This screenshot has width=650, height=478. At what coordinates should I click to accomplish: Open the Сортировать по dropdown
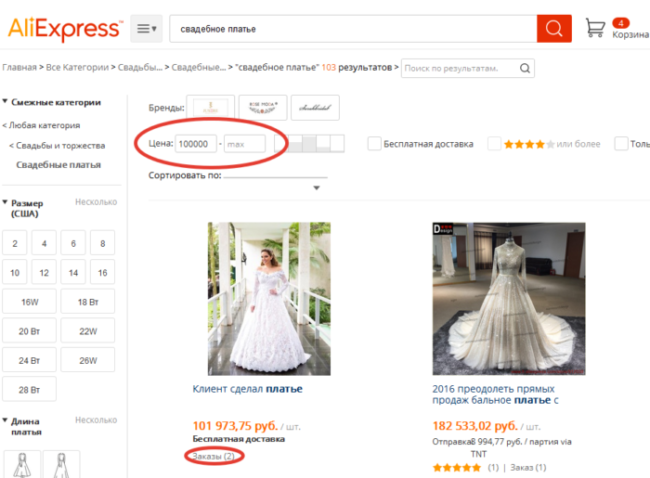tap(275, 182)
